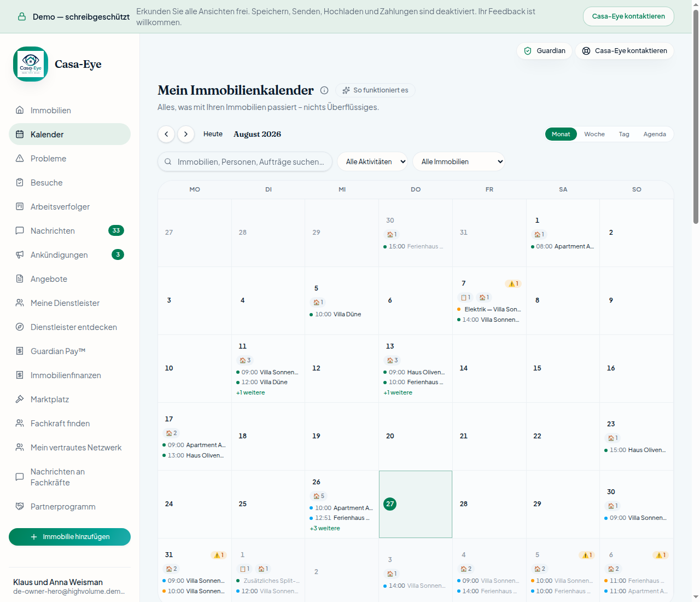This screenshot has width=700, height=602.
Task: Click the Casa-Eye logo icon
Action: 31,64
